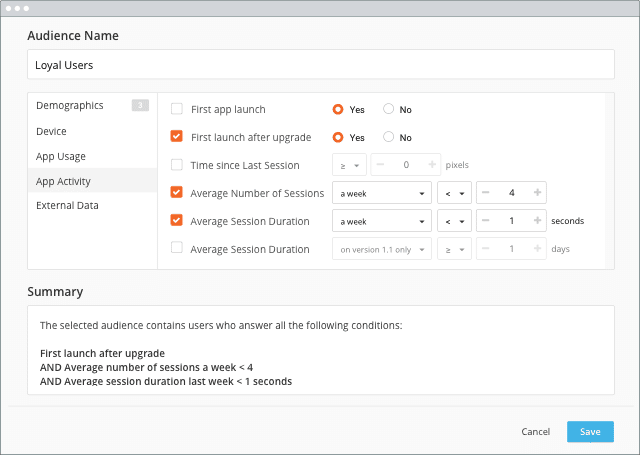Decrease Average Number of Sessions value with minus
The image size is (640, 455).
[x=485, y=193]
